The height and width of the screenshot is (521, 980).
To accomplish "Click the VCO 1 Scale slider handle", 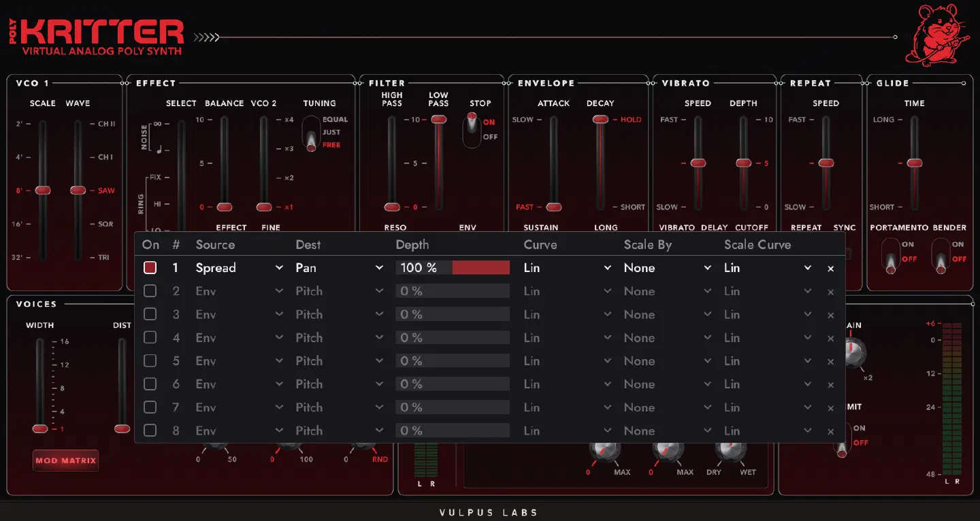I will click(x=43, y=190).
